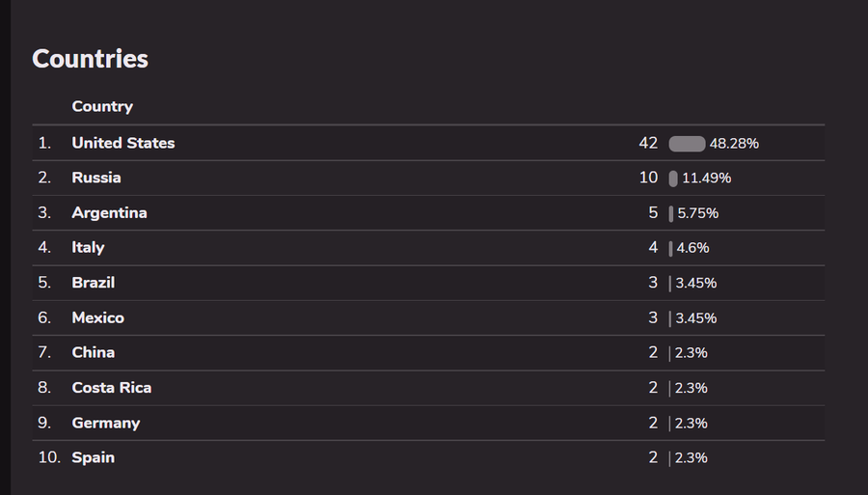Click the 4.6% value for Italy
The height and width of the screenshot is (495, 868).
(692, 248)
